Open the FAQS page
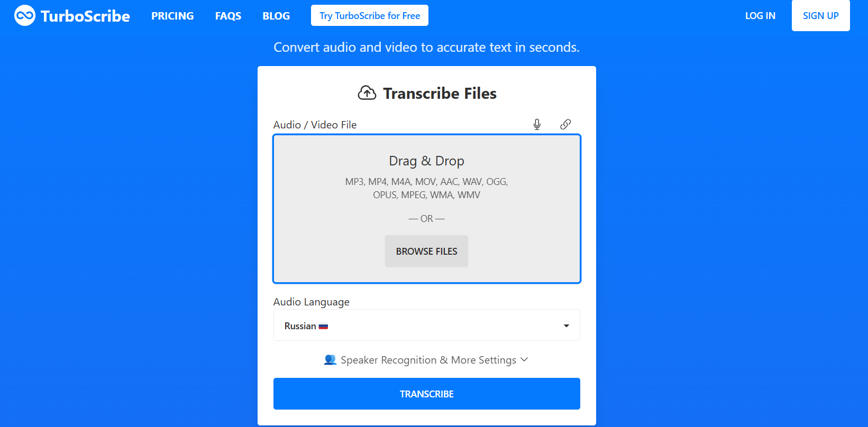The image size is (868, 427). 228,16
